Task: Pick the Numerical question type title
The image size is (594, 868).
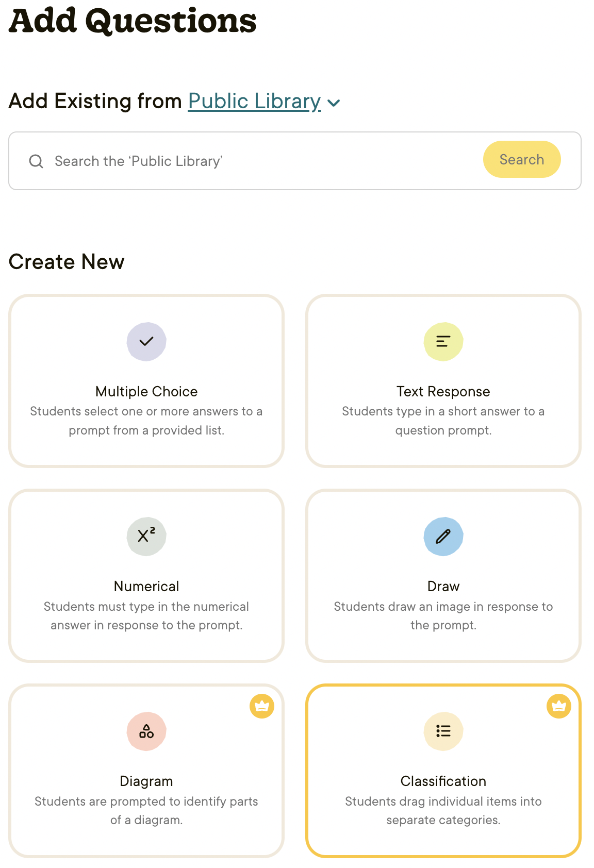Action: (x=146, y=587)
